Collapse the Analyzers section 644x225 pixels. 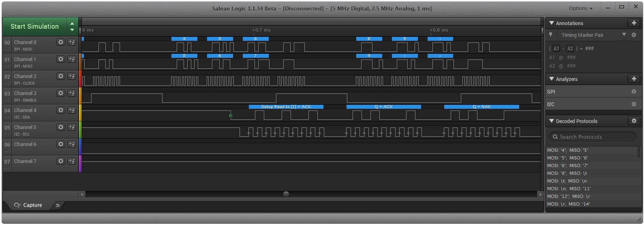pos(552,79)
